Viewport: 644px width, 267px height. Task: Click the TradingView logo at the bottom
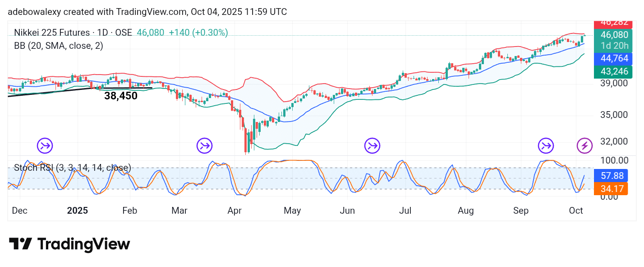(69, 244)
